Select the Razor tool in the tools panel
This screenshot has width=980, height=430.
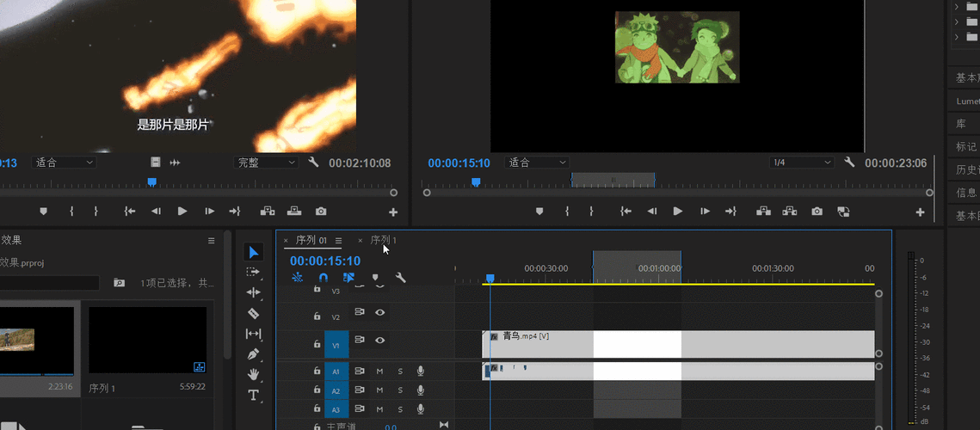point(253,313)
